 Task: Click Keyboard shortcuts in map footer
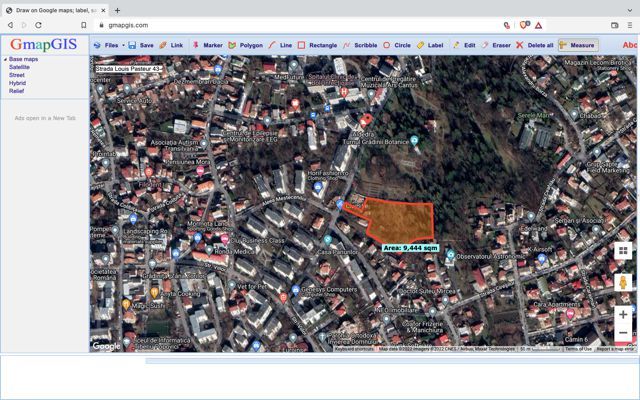coord(353,349)
